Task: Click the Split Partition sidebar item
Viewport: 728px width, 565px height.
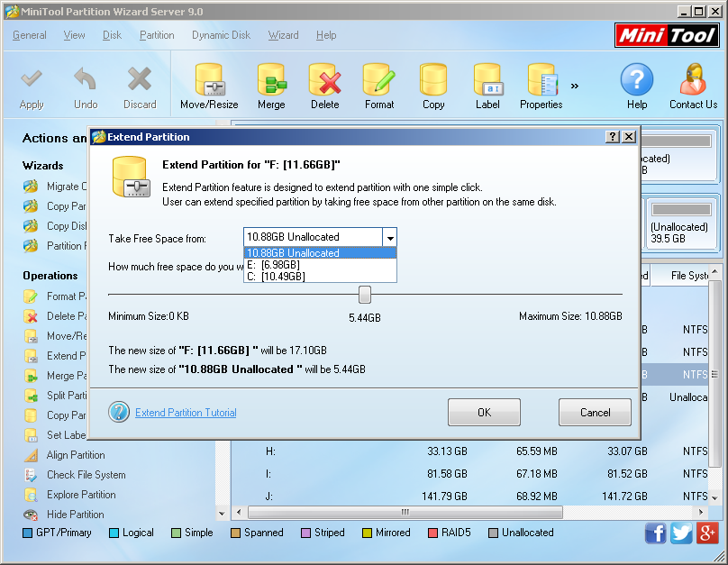Action: click(55, 396)
